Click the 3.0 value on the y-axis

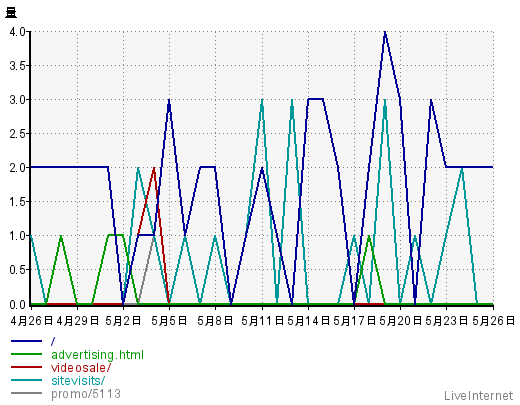18,100
